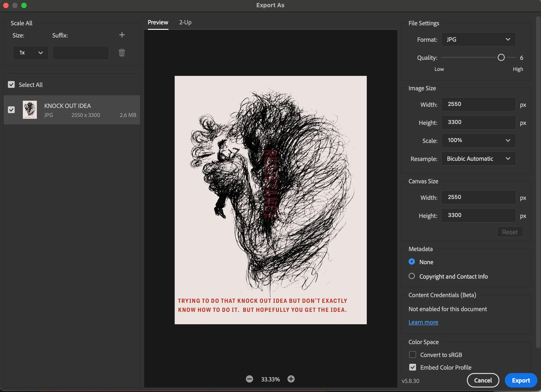
Task: Toggle the Select All checkbox
Action: pyautogui.click(x=11, y=85)
